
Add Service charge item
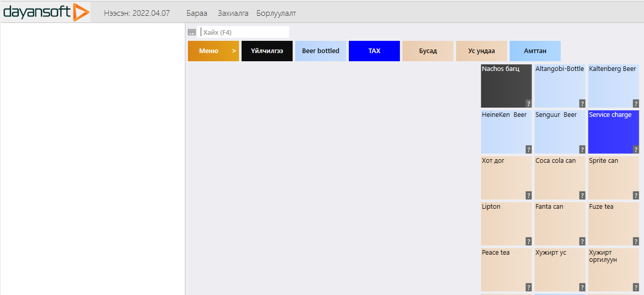(614, 132)
